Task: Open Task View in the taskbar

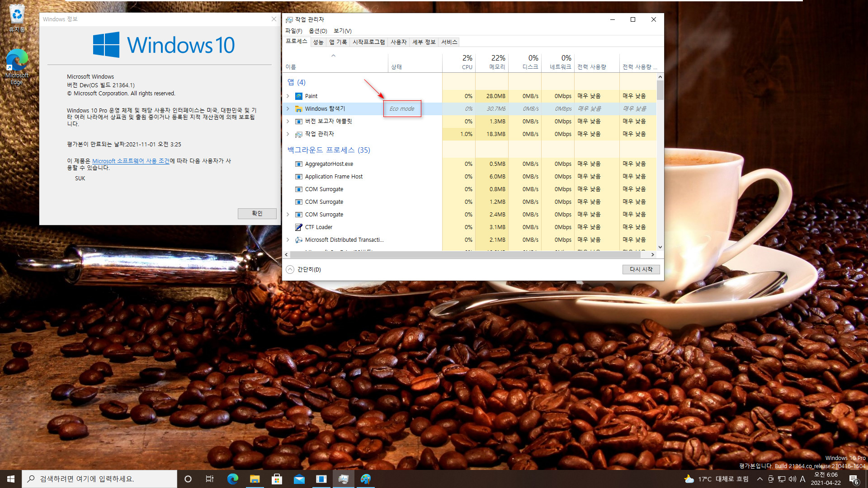Action: point(210,479)
